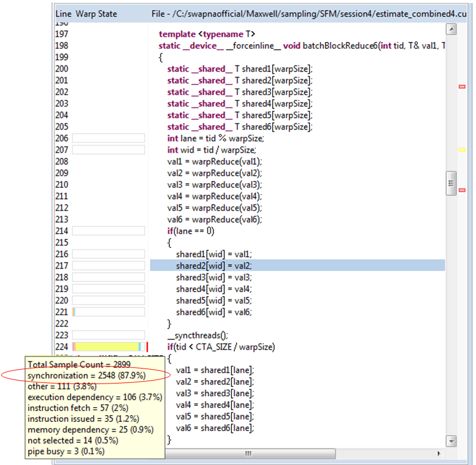
Task: Click the line val3 = warpReduce(val3);
Action: point(214,184)
